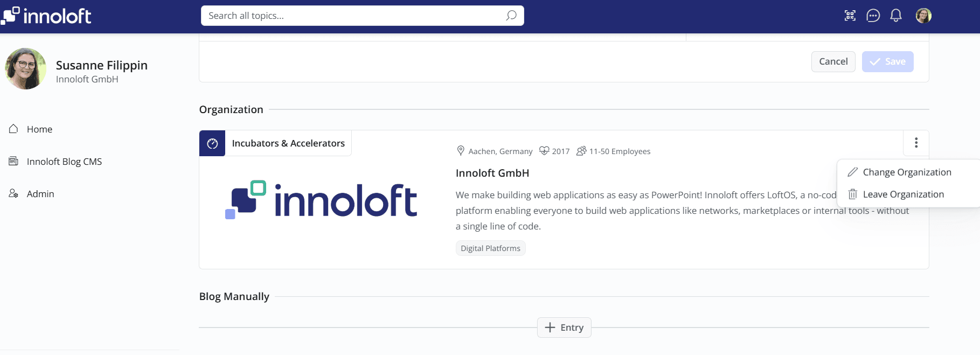Select Leave Organization from the menu
The height and width of the screenshot is (355, 980).
[x=903, y=194]
